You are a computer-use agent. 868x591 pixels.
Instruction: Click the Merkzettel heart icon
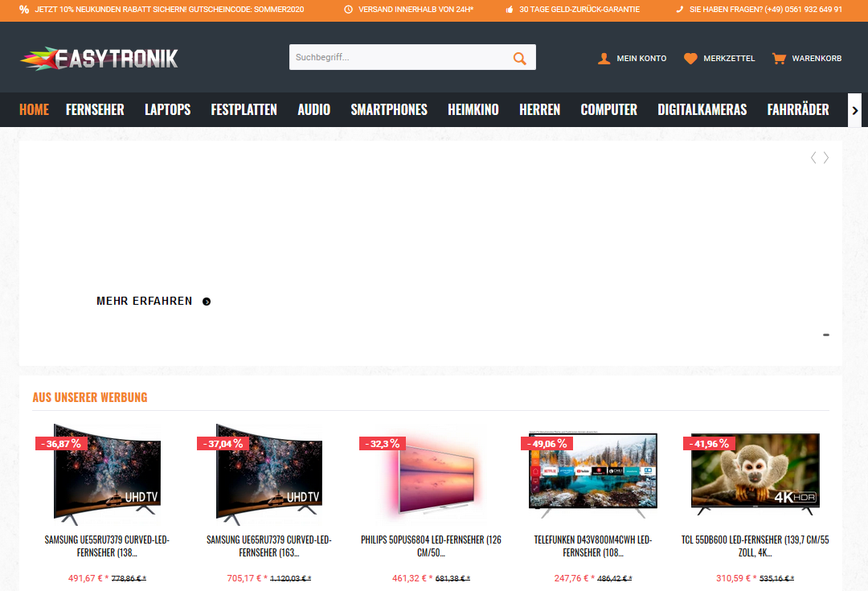click(x=690, y=58)
